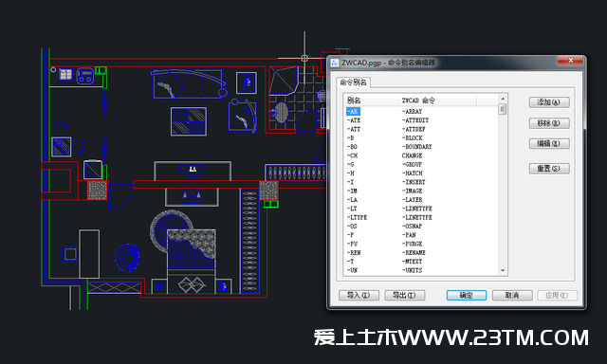Sort by the 别名 column header

point(371,100)
